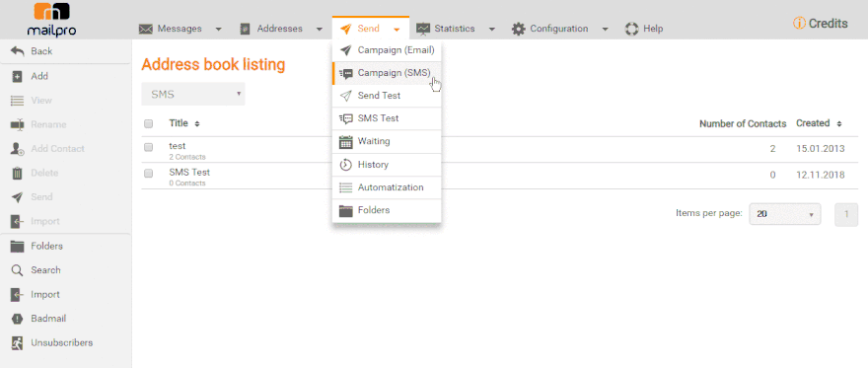Screen dimensions: 868x368
Task: Click the Addresses book icon
Action: [x=246, y=29]
